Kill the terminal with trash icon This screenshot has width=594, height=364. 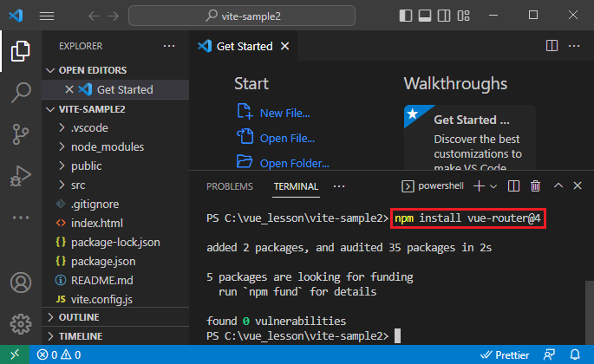pos(535,186)
